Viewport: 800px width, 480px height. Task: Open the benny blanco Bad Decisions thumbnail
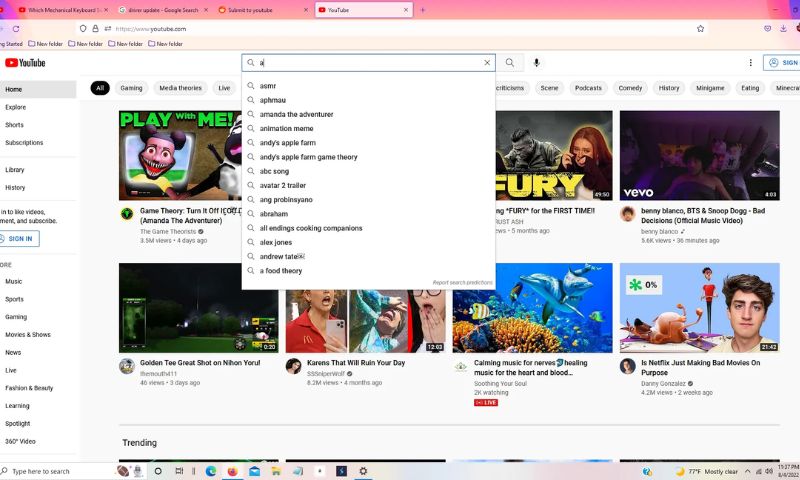pyautogui.click(x=699, y=155)
